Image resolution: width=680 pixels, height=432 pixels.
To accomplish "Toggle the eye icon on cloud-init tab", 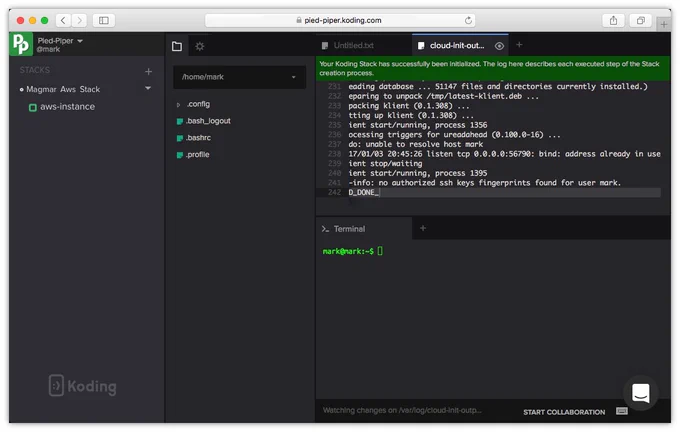I will [x=500, y=46].
